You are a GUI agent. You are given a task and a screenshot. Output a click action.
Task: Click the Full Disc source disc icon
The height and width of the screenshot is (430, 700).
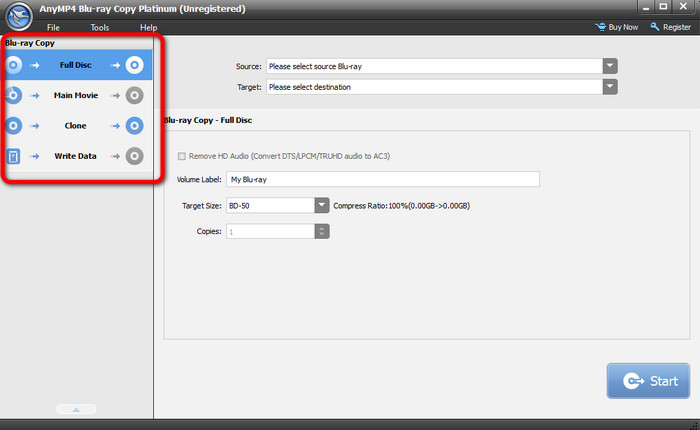point(13,65)
